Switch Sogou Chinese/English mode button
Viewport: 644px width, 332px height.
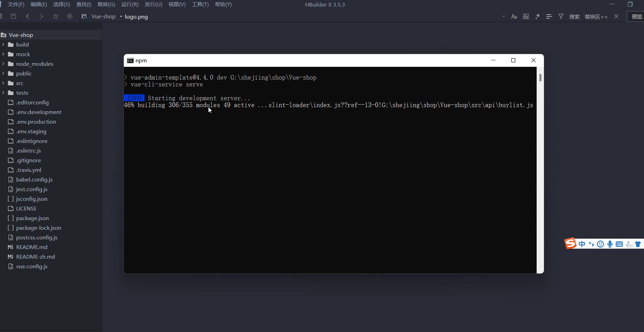click(x=582, y=244)
